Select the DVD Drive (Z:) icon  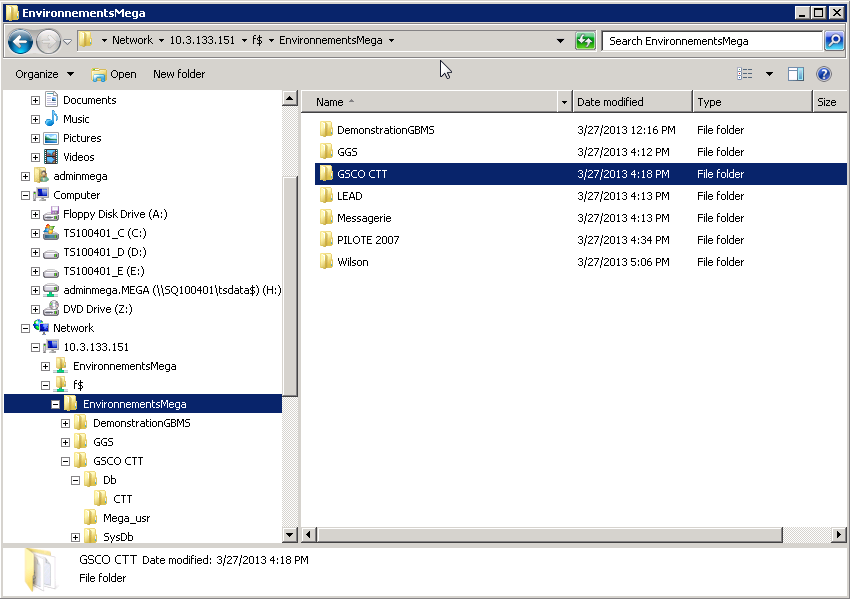[52, 309]
